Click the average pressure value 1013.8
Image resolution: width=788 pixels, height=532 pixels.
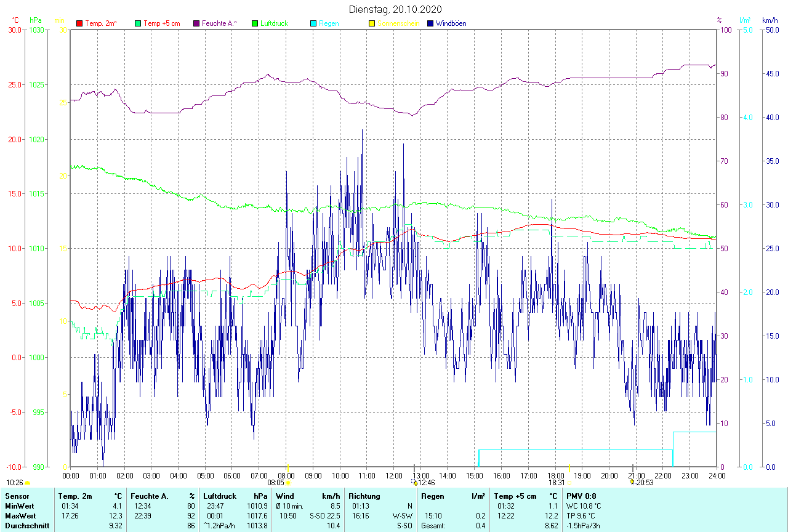click(257, 526)
